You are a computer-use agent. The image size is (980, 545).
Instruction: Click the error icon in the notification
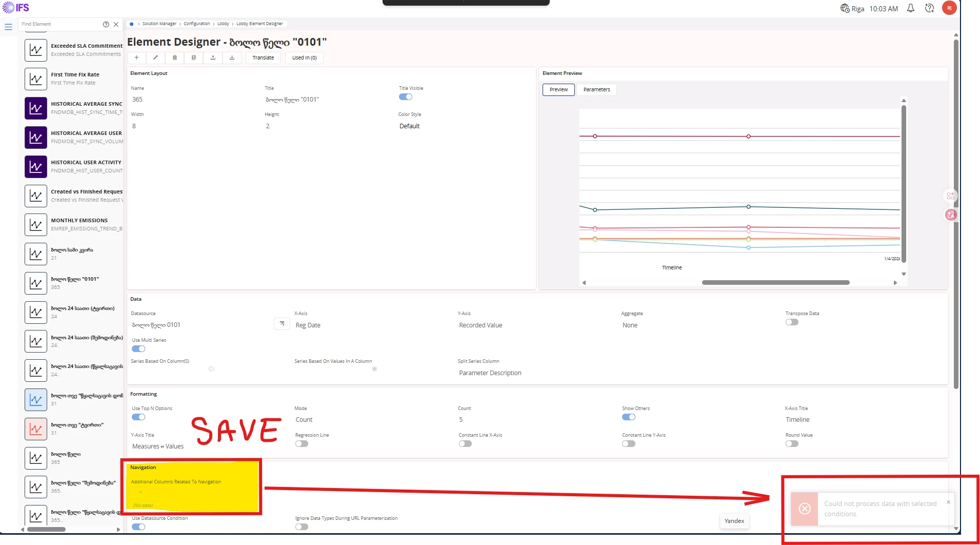click(x=805, y=509)
